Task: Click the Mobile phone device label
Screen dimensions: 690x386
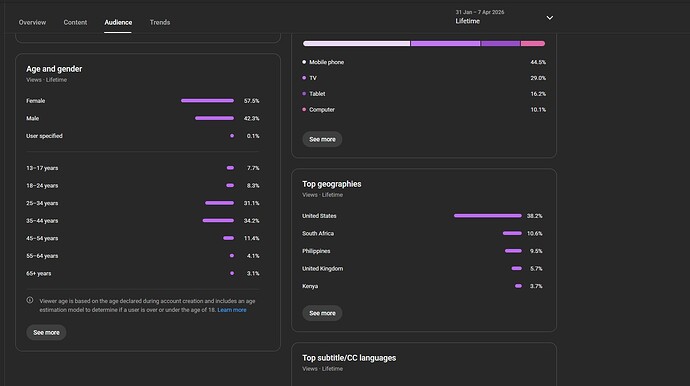Action: click(x=327, y=62)
